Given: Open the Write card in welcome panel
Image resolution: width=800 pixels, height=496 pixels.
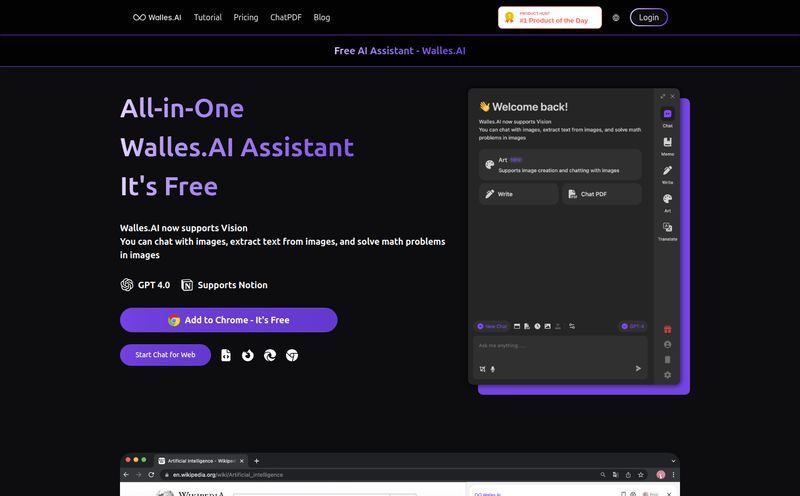Looking at the screenshot, I should pyautogui.click(x=518, y=194).
